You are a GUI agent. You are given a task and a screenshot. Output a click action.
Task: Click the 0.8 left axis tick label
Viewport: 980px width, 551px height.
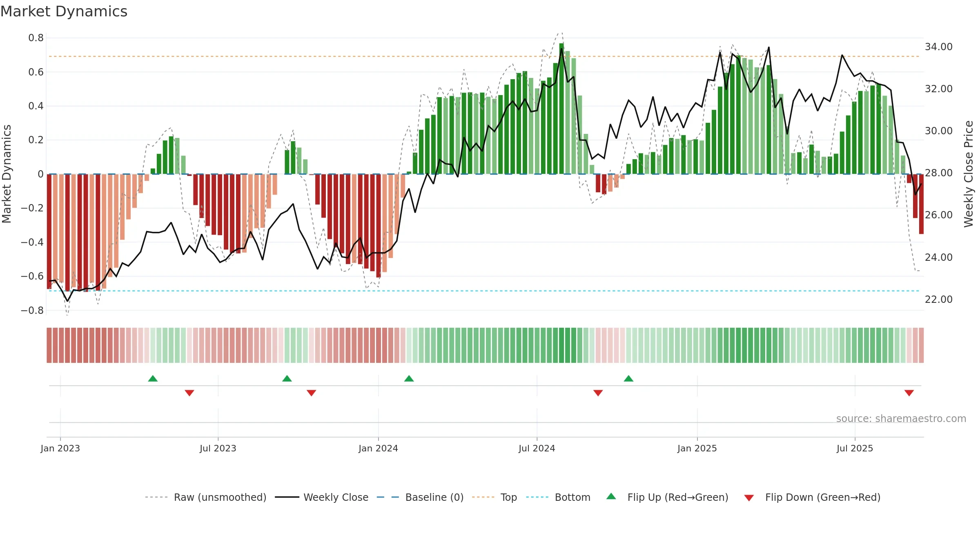pyautogui.click(x=36, y=38)
